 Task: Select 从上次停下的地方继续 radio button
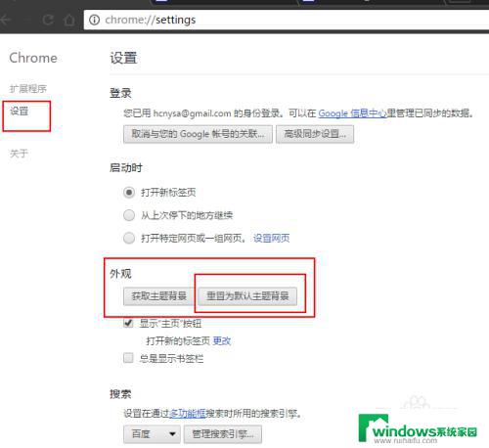[129, 215]
